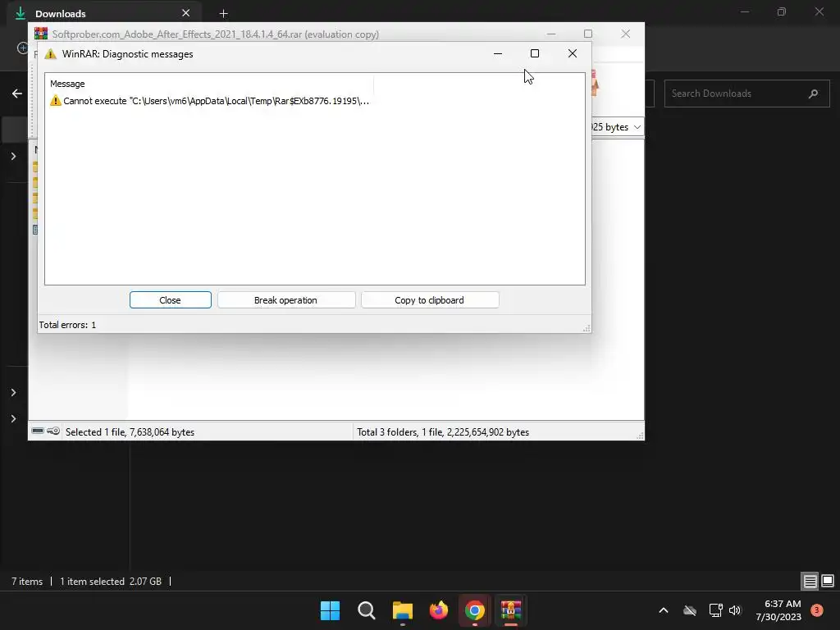Click the Message column header
This screenshot has height=630, width=840.
pyautogui.click(x=67, y=84)
